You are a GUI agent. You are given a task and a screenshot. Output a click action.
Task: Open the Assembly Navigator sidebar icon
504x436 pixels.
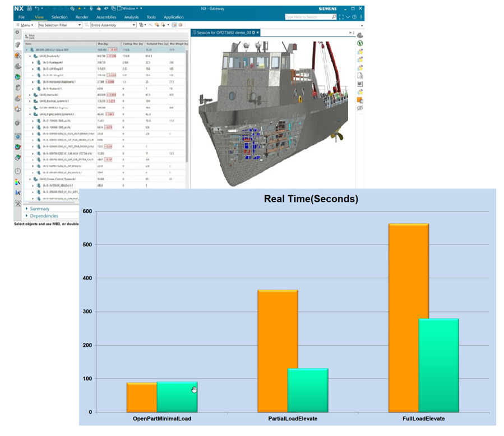coord(18,55)
